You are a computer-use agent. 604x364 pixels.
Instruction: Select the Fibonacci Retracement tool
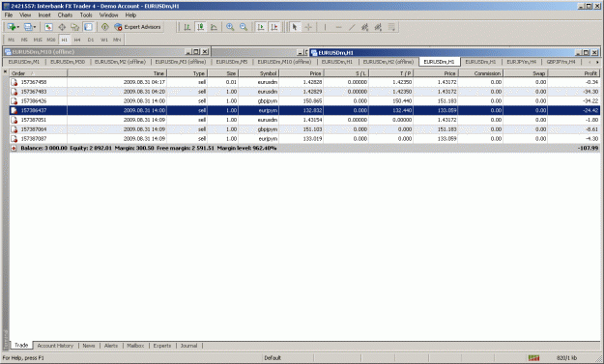[x=378, y=27]
